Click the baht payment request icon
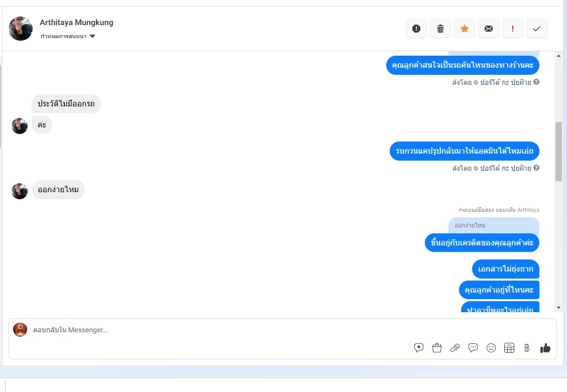Screen dimensions: 567x392 [527, 348]
